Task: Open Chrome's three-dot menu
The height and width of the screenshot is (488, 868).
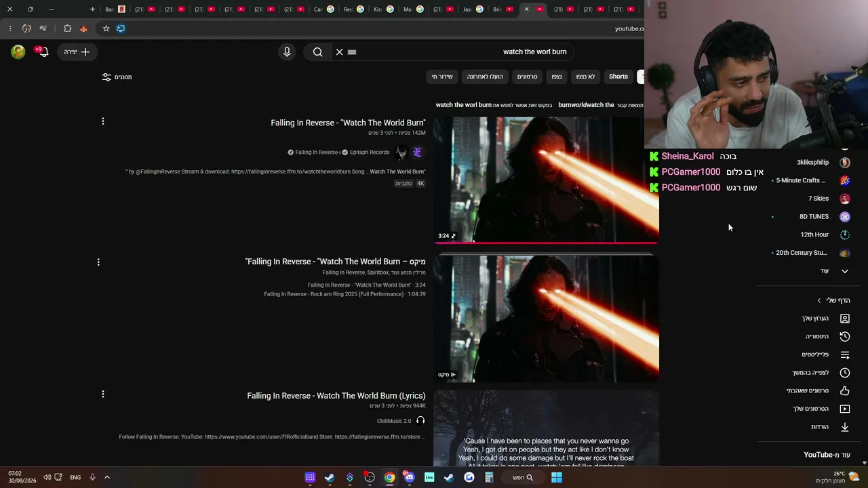Action: coord(10,28)
